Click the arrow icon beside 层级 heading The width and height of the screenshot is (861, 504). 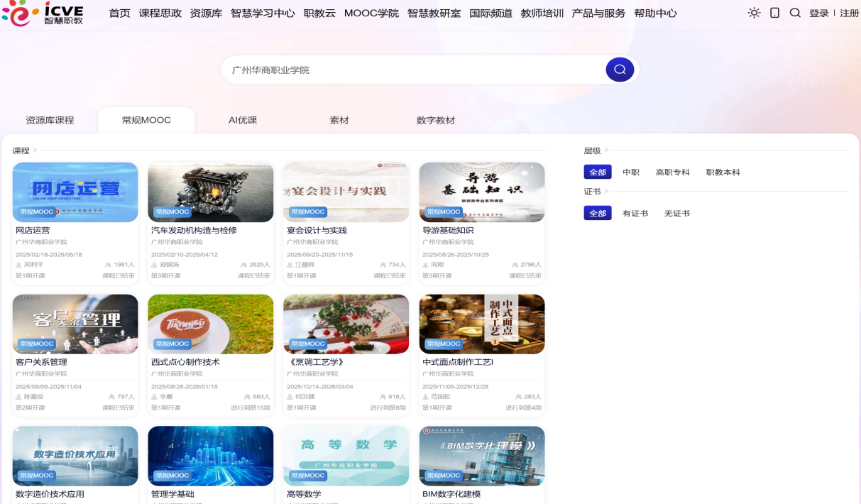tap(607, 150)
